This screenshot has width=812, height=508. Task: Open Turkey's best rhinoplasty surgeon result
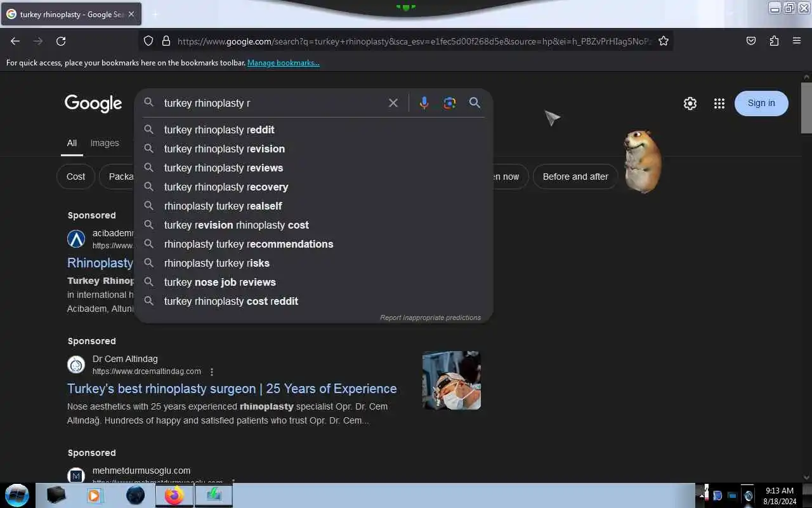coord(232,389)
